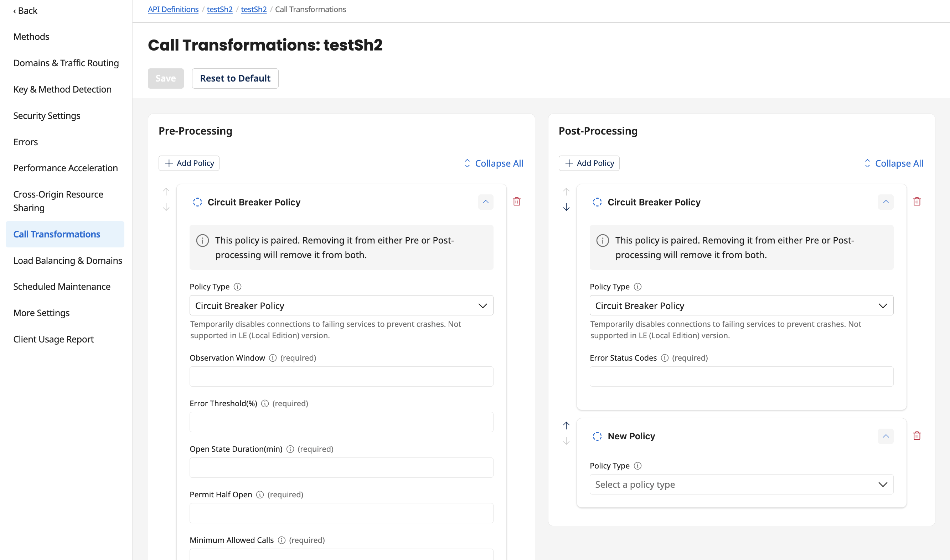
Task: Click Reset to Default button
Action: point(235,78)
